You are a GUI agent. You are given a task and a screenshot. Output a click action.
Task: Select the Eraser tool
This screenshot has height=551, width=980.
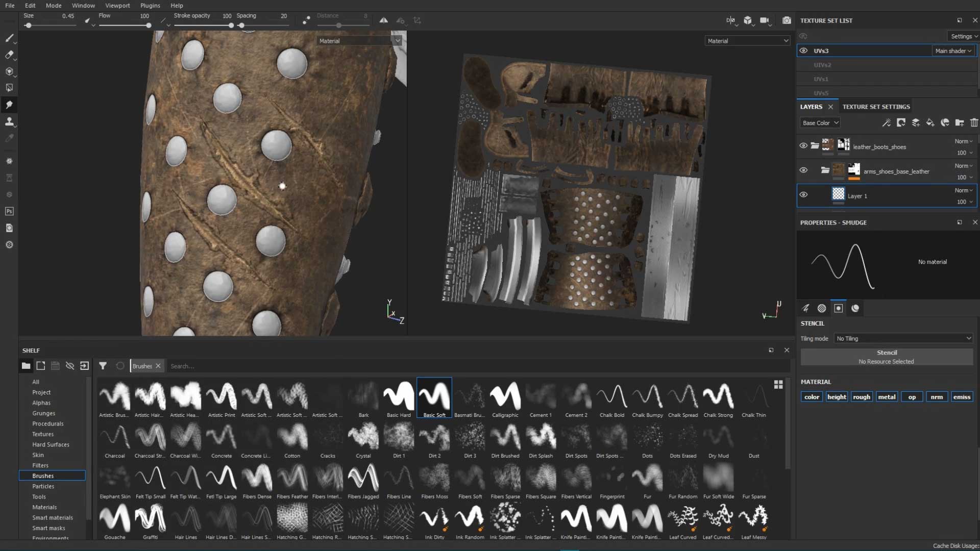(9, 55)
